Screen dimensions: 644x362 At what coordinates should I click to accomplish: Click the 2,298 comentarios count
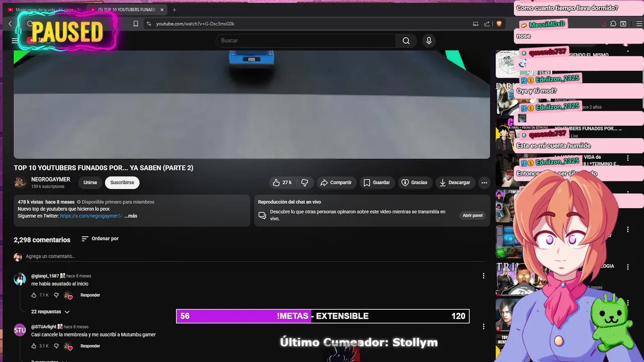pyautogui.click(x=42, y=240)
